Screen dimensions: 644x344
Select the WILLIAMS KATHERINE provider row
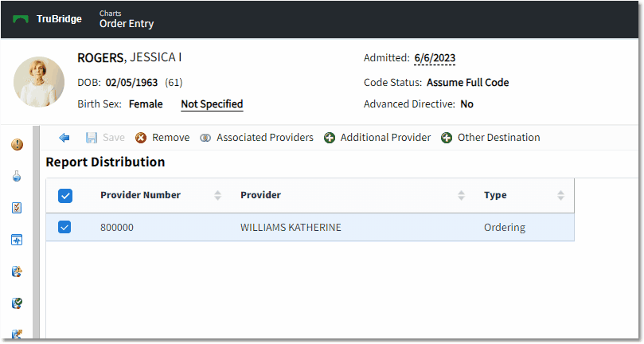[x=310, y=227]
